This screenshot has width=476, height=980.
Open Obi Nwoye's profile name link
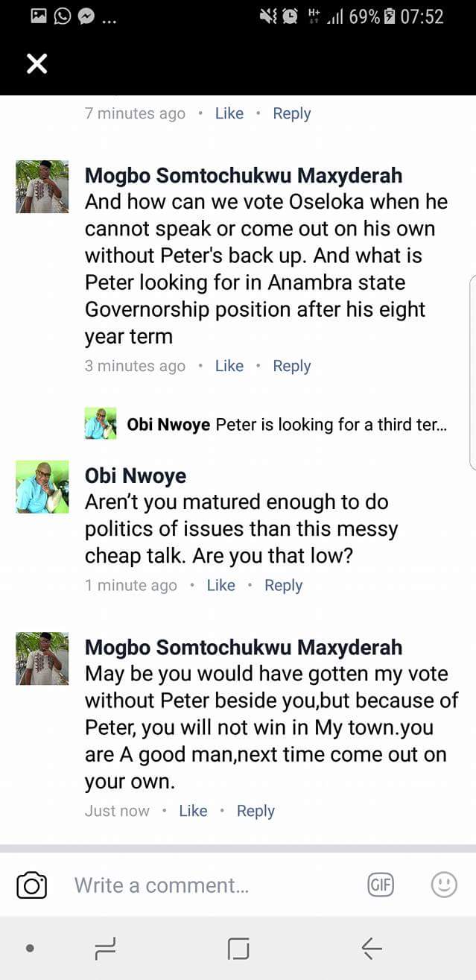point(136,476)
